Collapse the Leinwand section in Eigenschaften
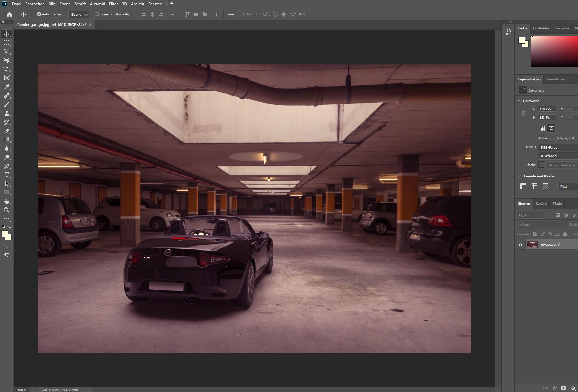The height and width of the screenshot is (392, 578). (519, 101)
